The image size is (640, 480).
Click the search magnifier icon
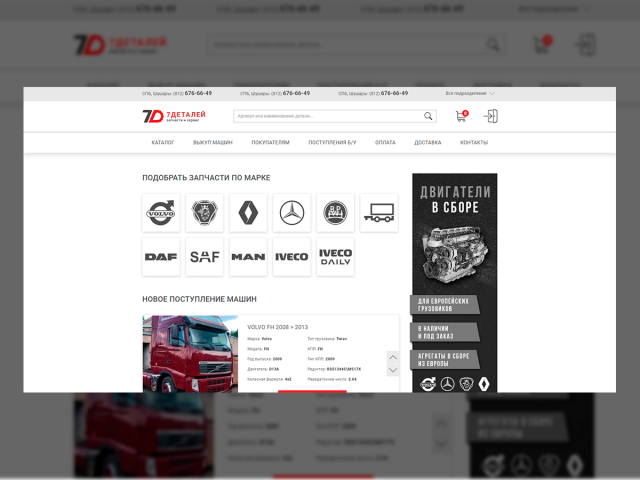428,116
